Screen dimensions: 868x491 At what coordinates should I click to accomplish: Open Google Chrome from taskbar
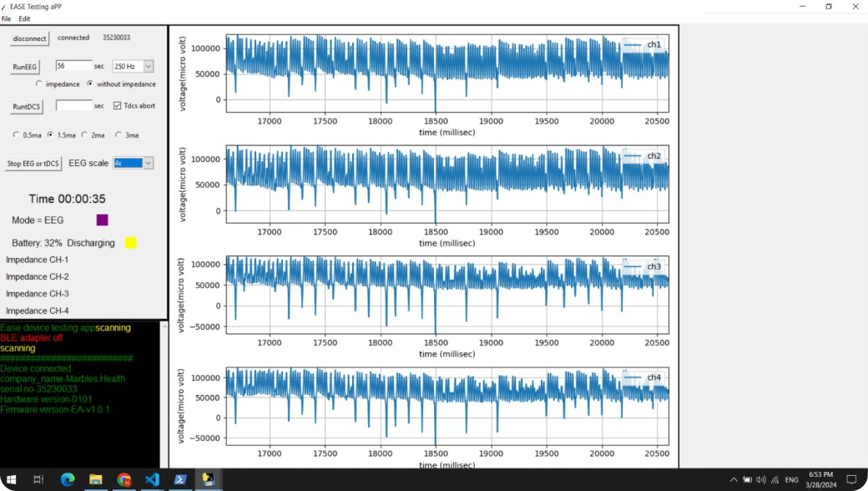coord(124,479)
